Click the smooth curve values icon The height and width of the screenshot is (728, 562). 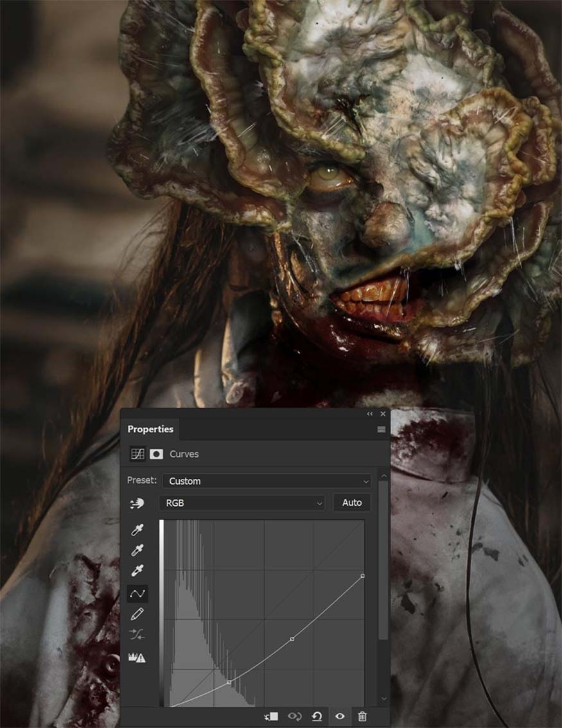[137, 634]
